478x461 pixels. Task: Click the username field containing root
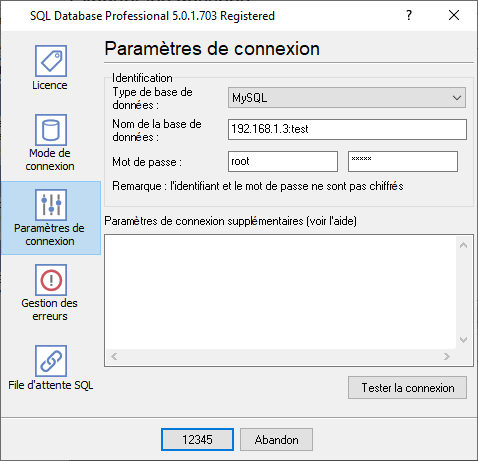click(283, 162)
